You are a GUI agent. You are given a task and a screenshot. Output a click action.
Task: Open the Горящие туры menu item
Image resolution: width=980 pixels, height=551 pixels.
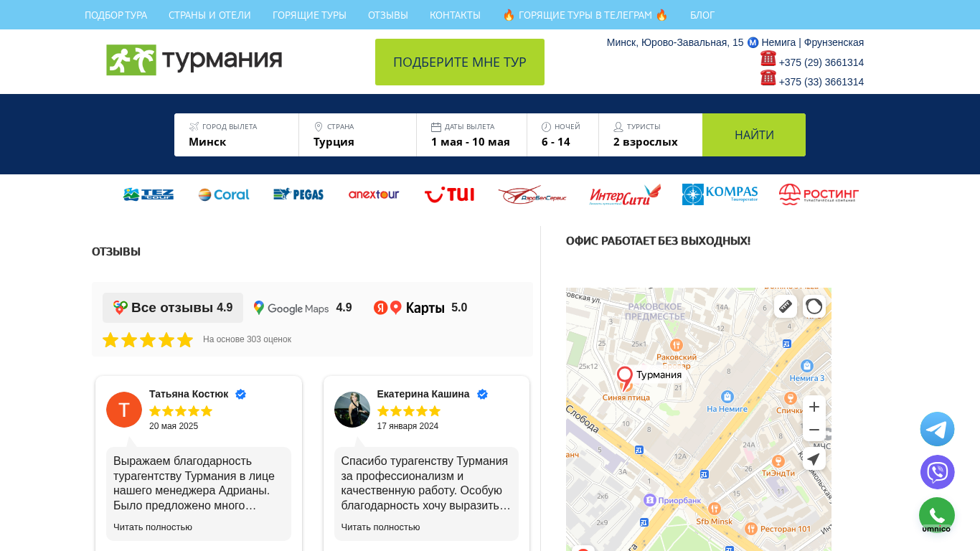tap(309, 15)
